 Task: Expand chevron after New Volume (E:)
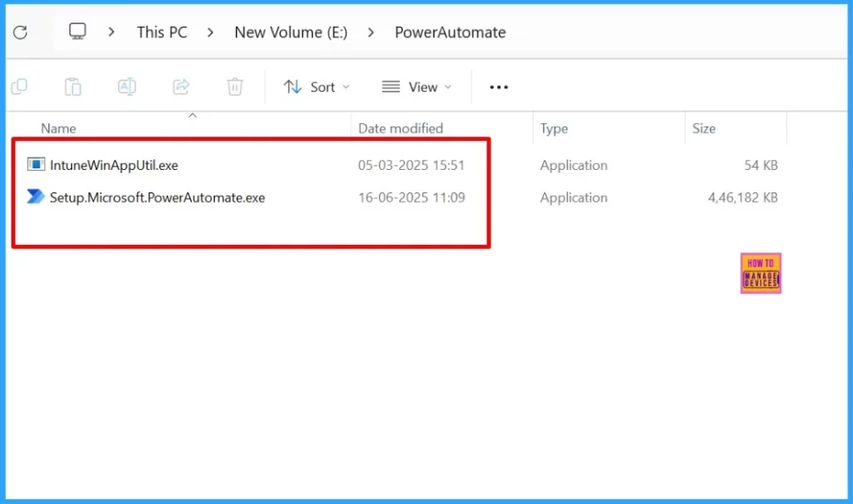click(x=371, y=32)
